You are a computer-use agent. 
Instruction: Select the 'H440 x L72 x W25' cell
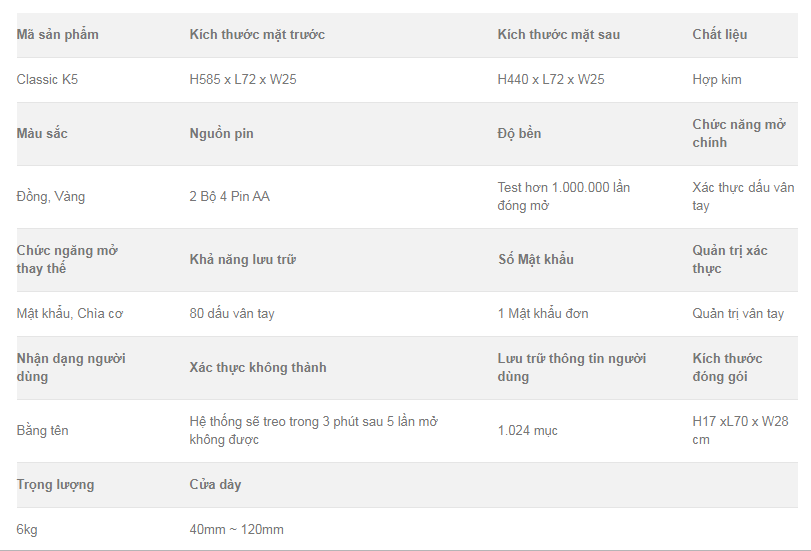tap(551, 79)
